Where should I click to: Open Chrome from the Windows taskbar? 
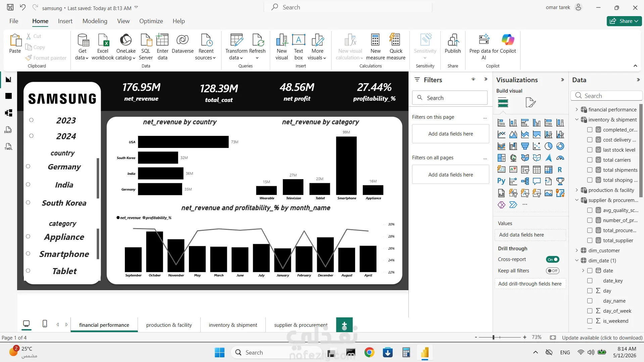pos(369,352)
